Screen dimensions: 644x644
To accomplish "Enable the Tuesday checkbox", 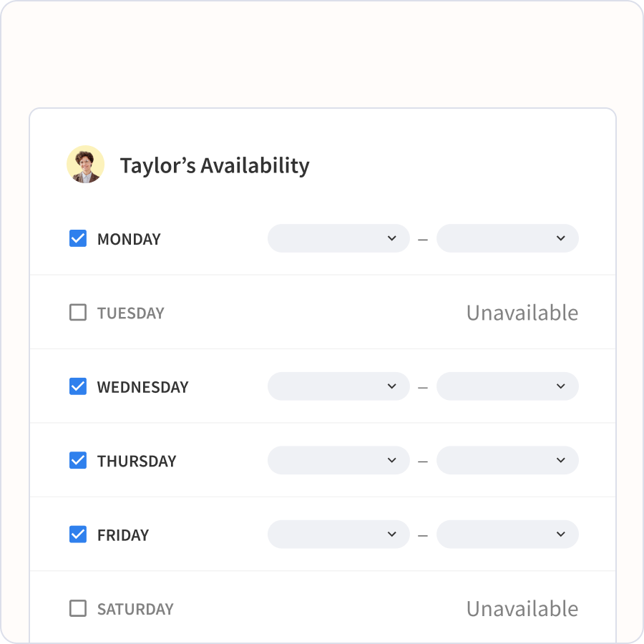I will pos(78,313).
